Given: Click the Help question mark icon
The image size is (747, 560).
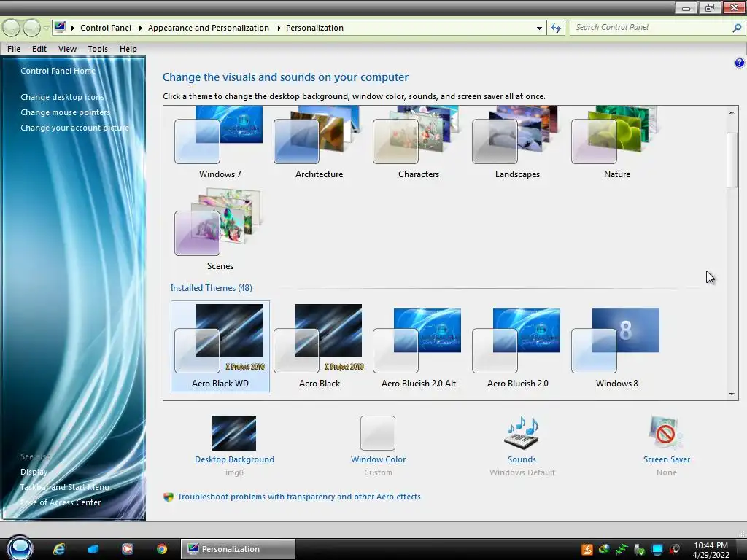Looking at the screenshot, I should 739,63.
